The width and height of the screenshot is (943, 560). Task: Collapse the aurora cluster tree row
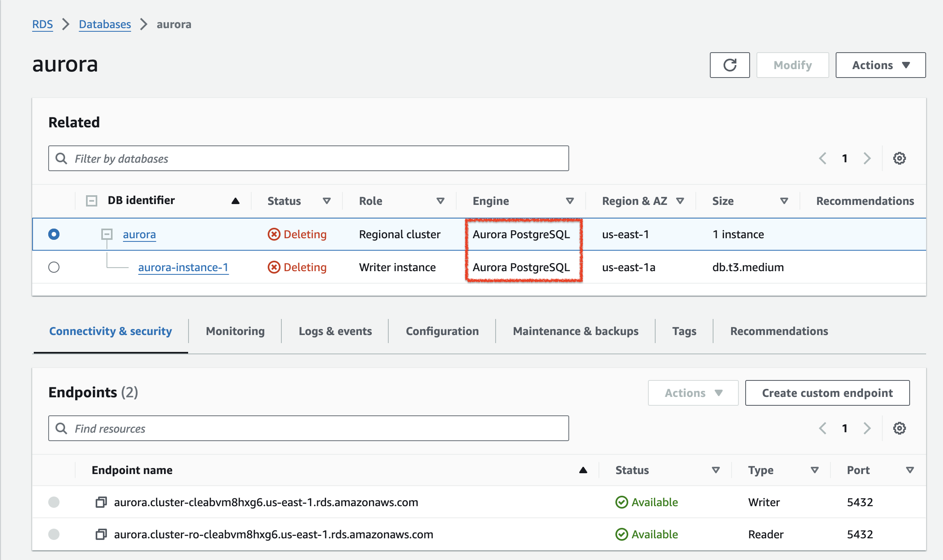pyautogui.click(x=107, y=234)
